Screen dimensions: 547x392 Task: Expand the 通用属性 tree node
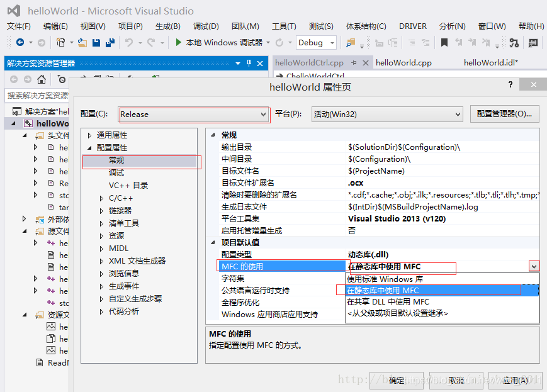[89, 135]
